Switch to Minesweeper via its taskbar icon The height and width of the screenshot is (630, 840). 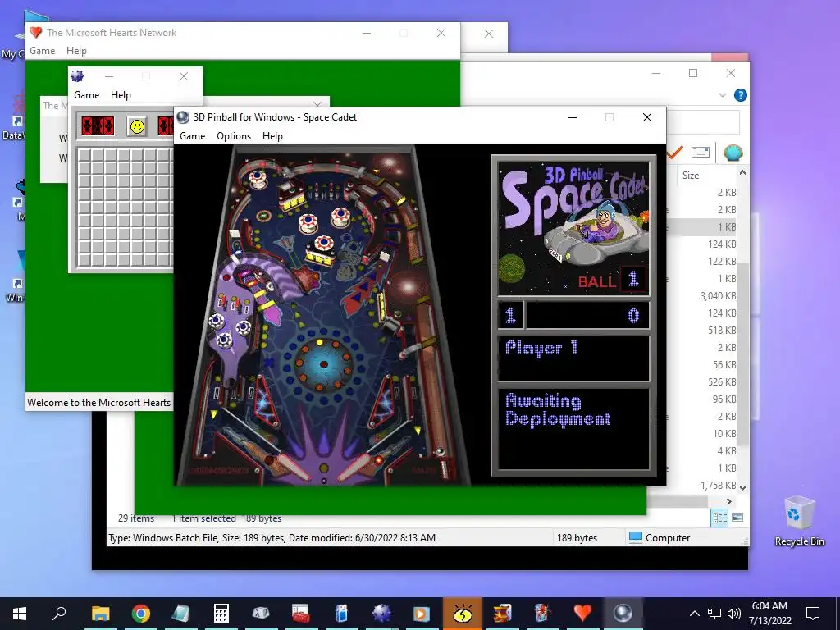point(381,614)
